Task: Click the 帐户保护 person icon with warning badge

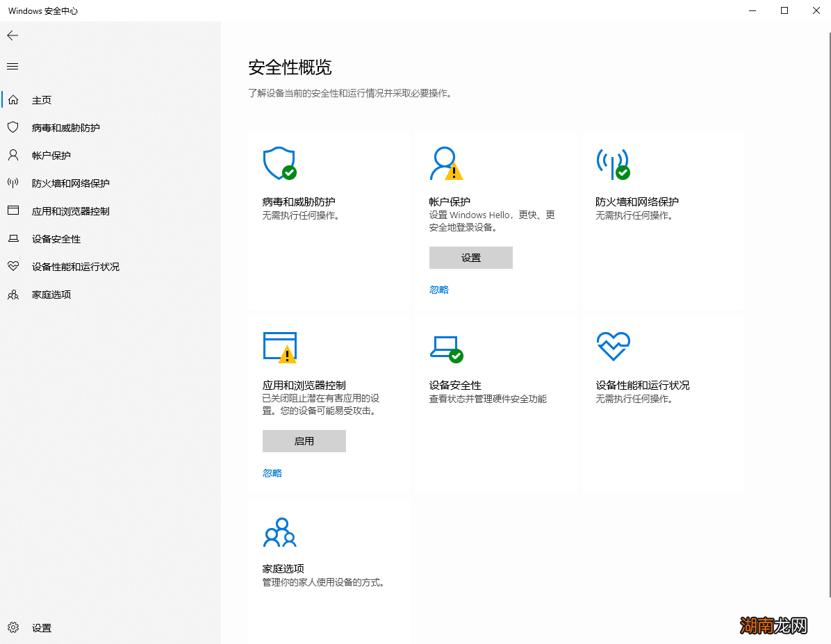Action: pos(445,163)
